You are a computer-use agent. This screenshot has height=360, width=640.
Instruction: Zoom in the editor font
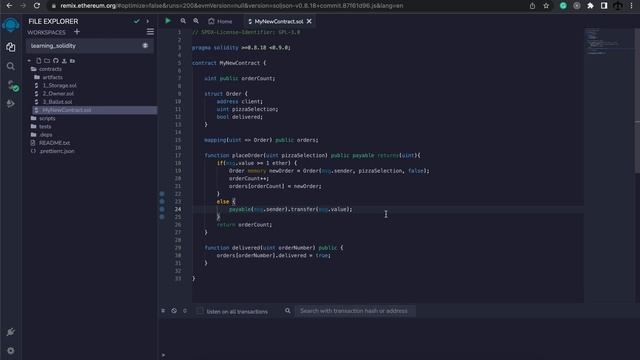196,21
